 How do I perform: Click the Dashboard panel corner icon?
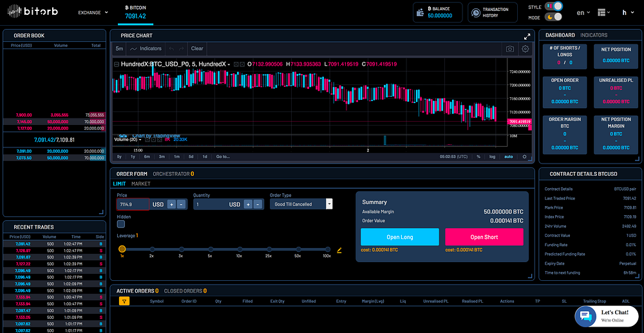[x=637, y=158]
